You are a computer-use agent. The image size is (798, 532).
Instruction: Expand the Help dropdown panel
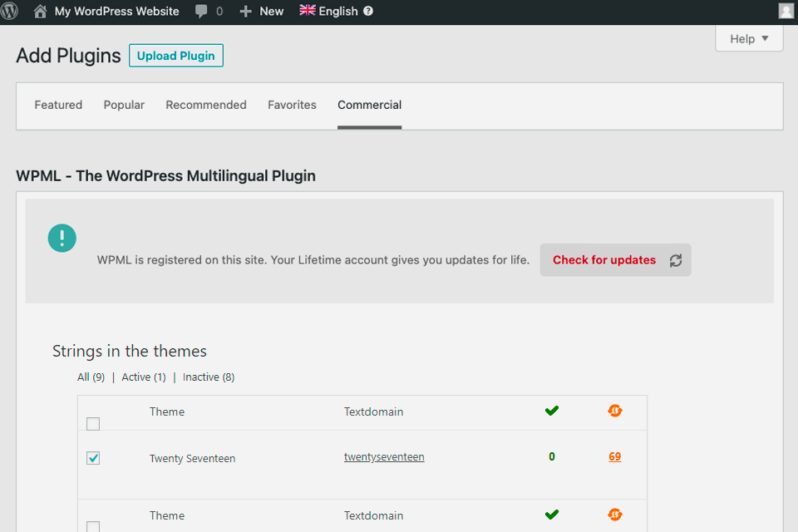pyautogui.click(x=749, y=39)
